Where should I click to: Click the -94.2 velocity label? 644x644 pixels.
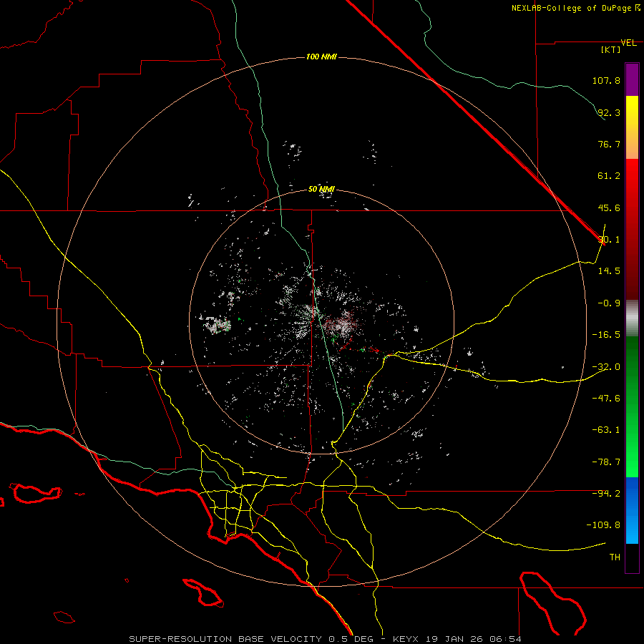click(606, 494)
